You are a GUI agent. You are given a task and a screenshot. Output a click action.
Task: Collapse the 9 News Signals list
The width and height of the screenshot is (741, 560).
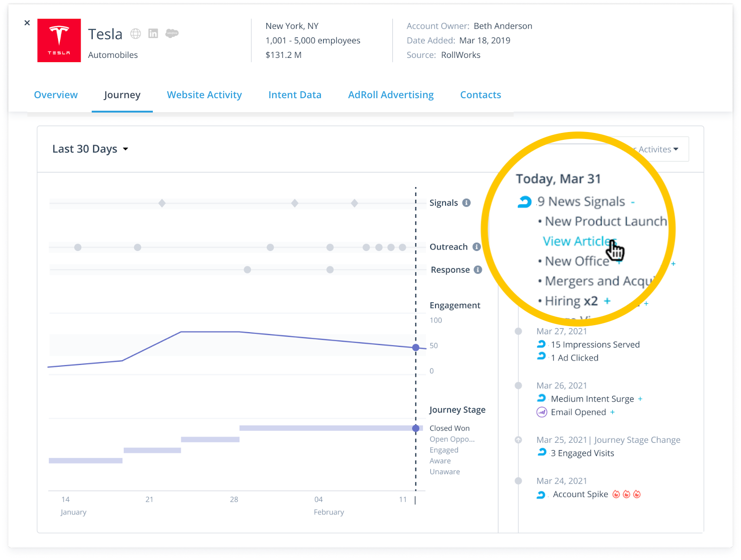click(633, 202)
